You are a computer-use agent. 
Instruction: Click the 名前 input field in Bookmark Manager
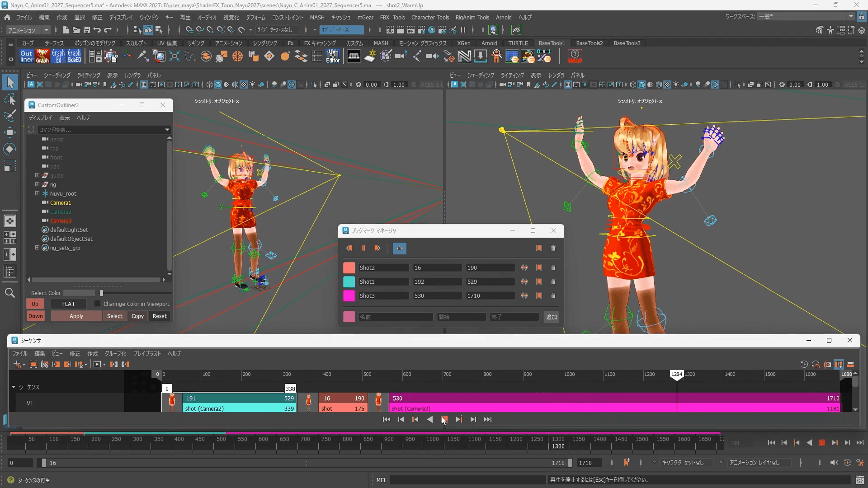[x=396, y=317]
